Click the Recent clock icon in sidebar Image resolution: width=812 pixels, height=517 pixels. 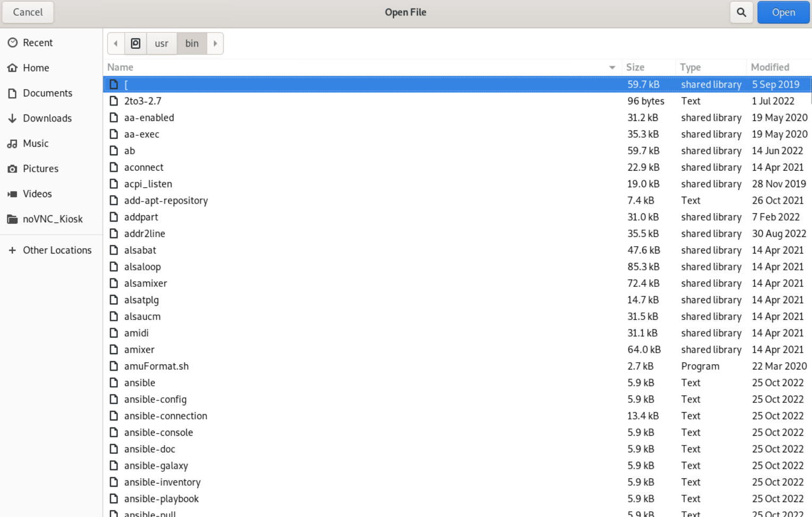(13, 42)
